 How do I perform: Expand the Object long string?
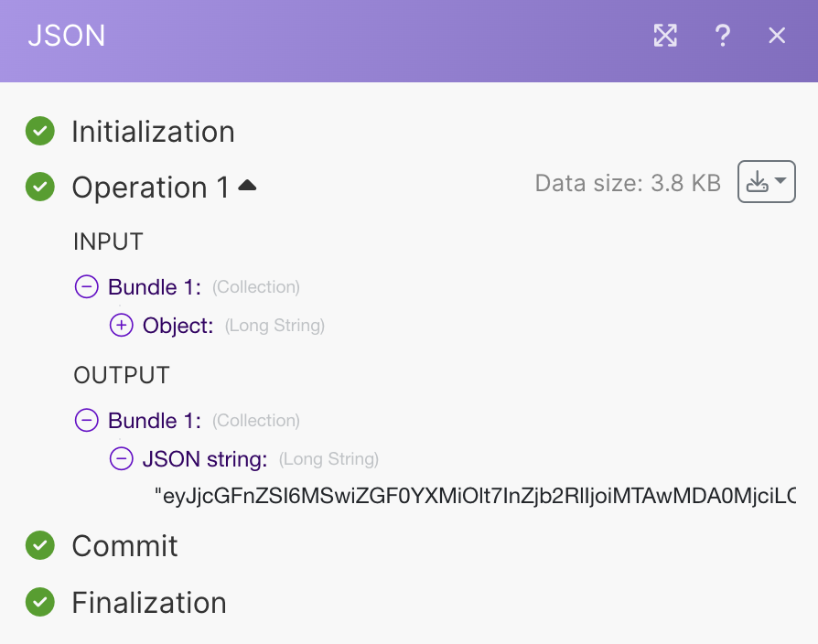(x=121, y=326)
